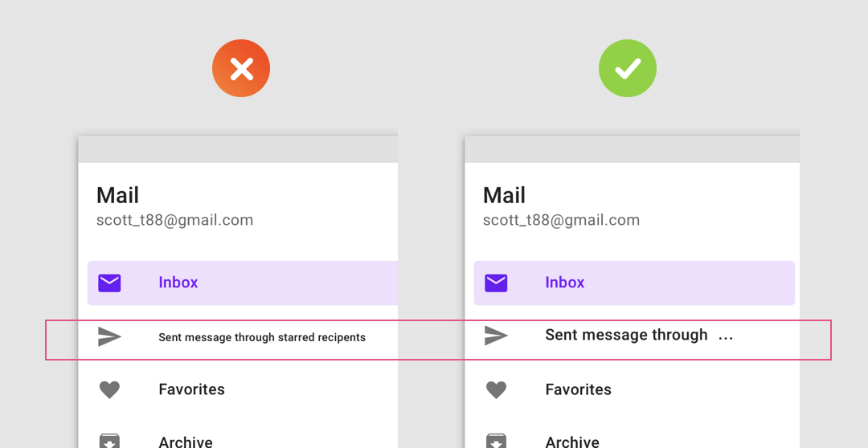Open Archive in the left drawer
Image resolution: width=868 pixels, height=448 pixels.
pyautogui.click(x=186, y=442)
